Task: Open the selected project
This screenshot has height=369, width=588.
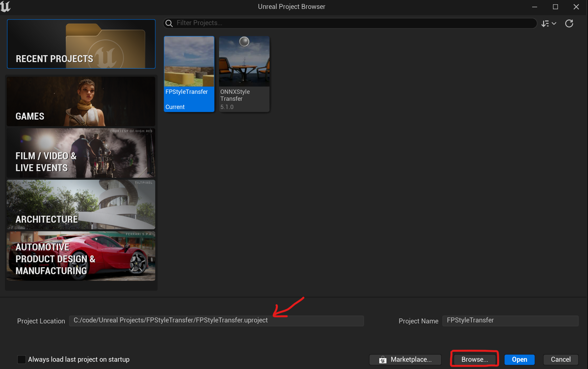Action: pos(520,359)
